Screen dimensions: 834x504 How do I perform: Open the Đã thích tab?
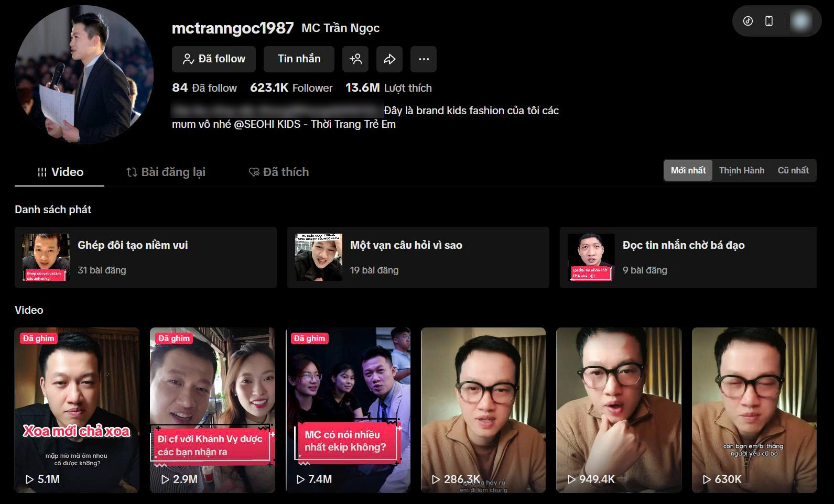click(x=278, y=172)
